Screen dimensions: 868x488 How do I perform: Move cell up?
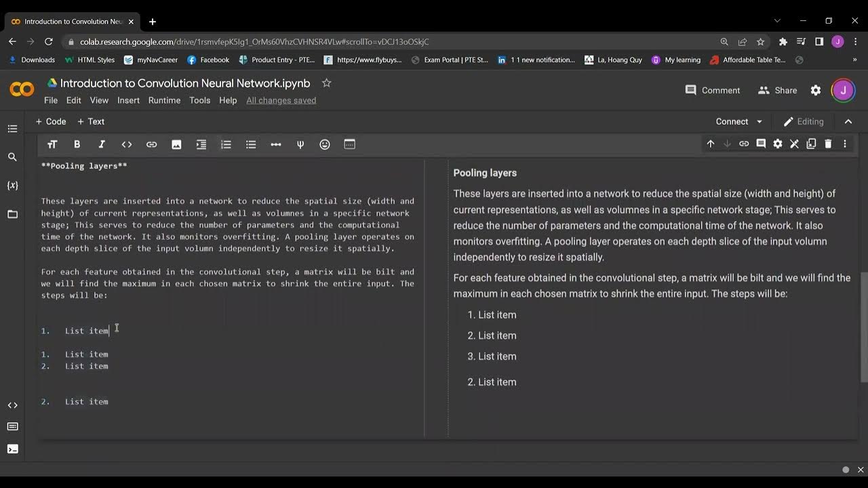(x=711, y=144)
